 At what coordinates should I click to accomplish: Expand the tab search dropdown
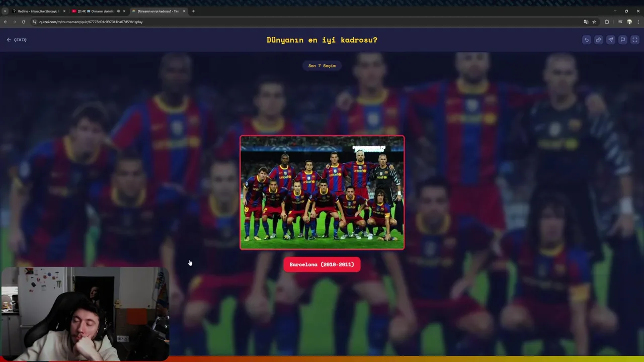click(5, 11)
